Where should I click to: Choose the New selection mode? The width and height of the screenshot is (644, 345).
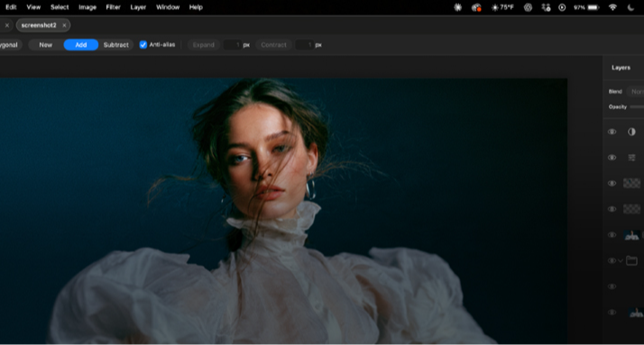pyautogui.click(x=46, y=45)
